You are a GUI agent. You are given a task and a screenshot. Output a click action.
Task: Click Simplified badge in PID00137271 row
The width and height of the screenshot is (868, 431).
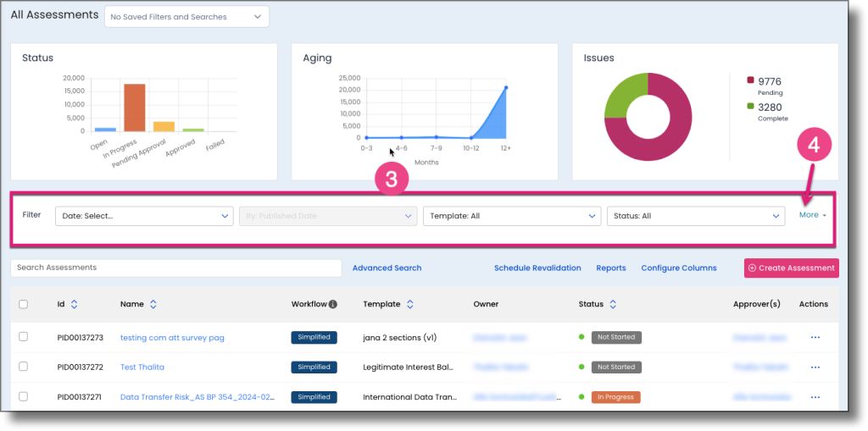[x=314, y=397]
